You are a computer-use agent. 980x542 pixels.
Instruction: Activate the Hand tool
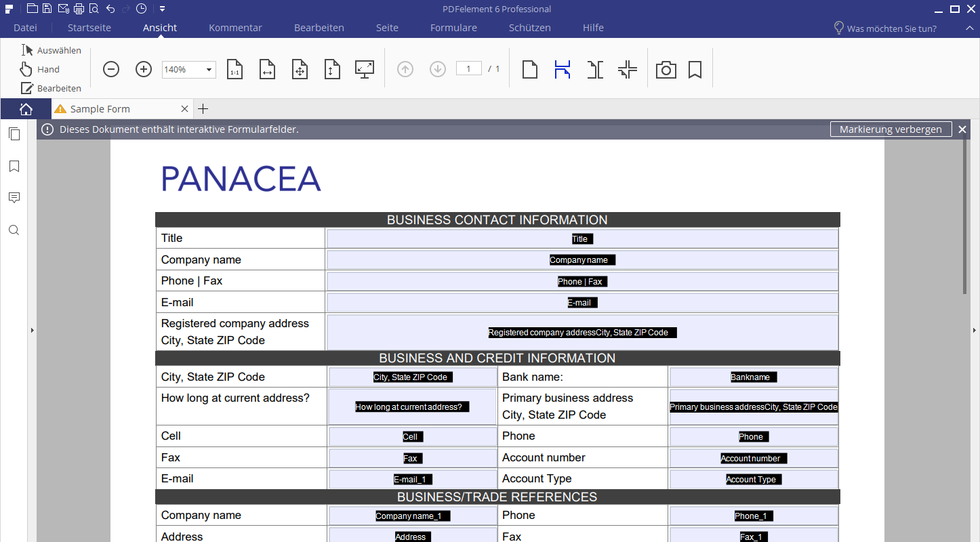coord(40,69)
